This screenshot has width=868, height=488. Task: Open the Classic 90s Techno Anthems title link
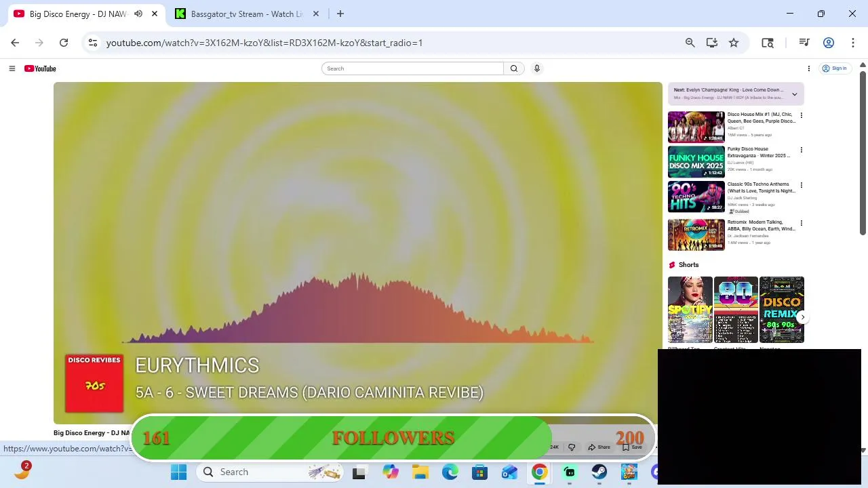tap(761, 188)
